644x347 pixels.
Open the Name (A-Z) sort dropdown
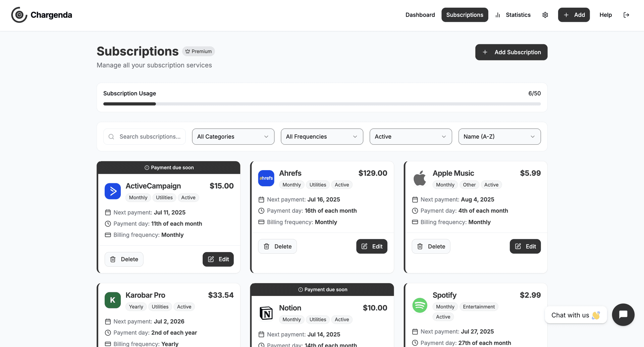pos(499,137)
